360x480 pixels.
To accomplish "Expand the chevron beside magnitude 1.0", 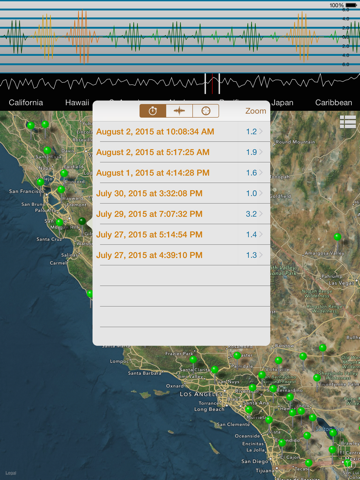I will click(261, 193).
